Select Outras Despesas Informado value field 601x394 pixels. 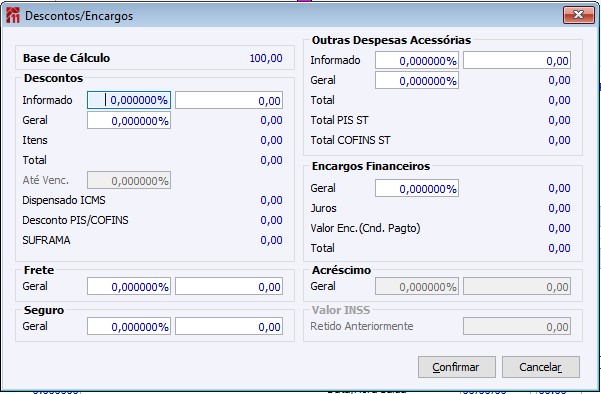517,60
